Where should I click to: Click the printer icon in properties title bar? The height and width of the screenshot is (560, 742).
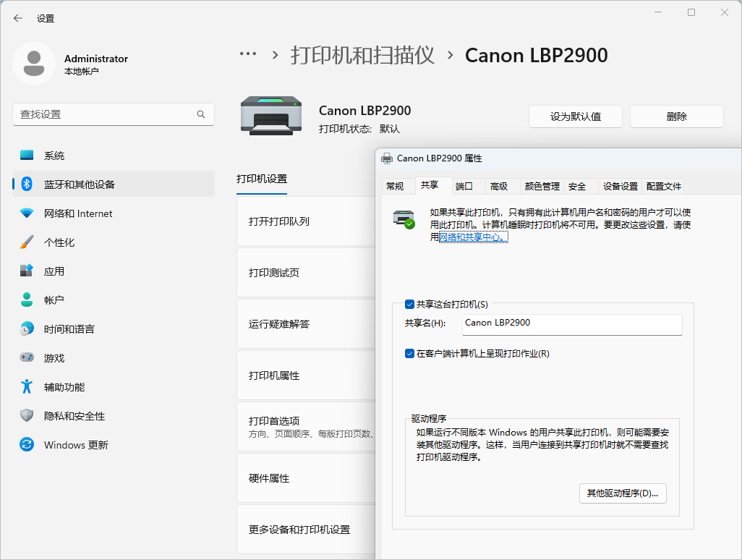387,158
